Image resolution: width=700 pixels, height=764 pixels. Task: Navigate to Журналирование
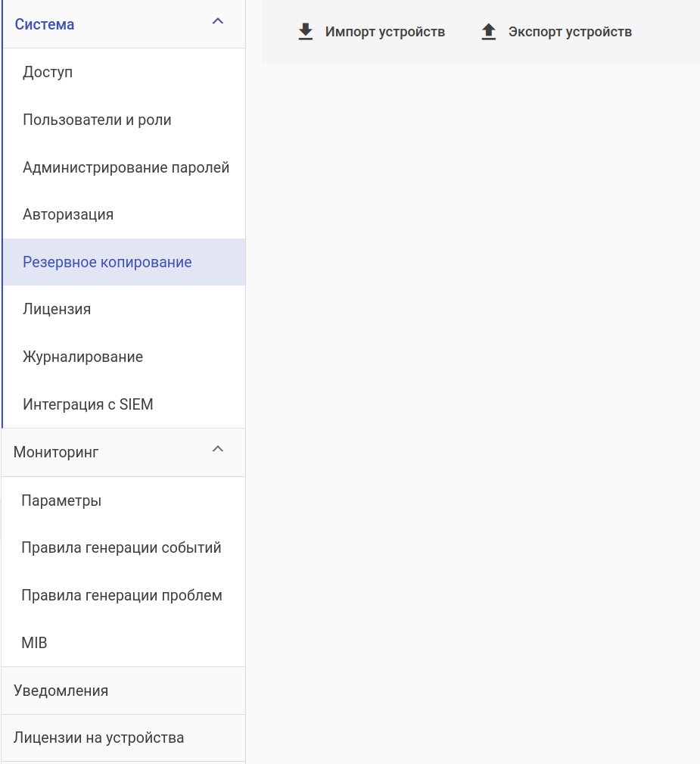(x=82, y=357)
